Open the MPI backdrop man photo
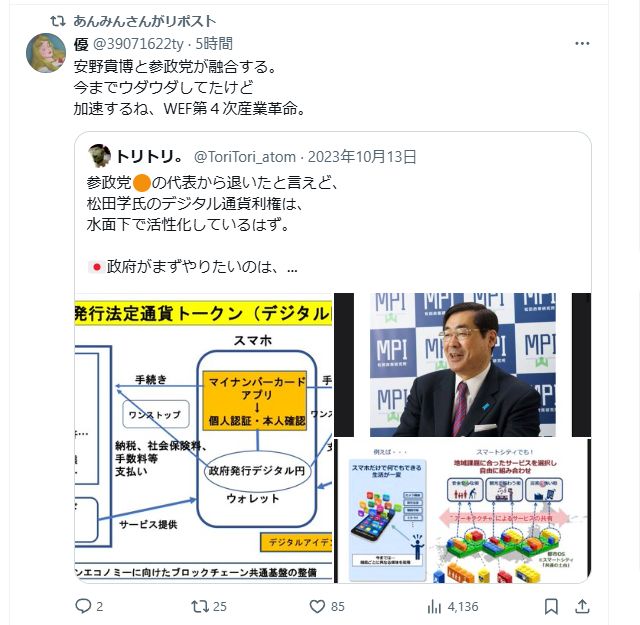640x625 pixels. click(462, 365)
